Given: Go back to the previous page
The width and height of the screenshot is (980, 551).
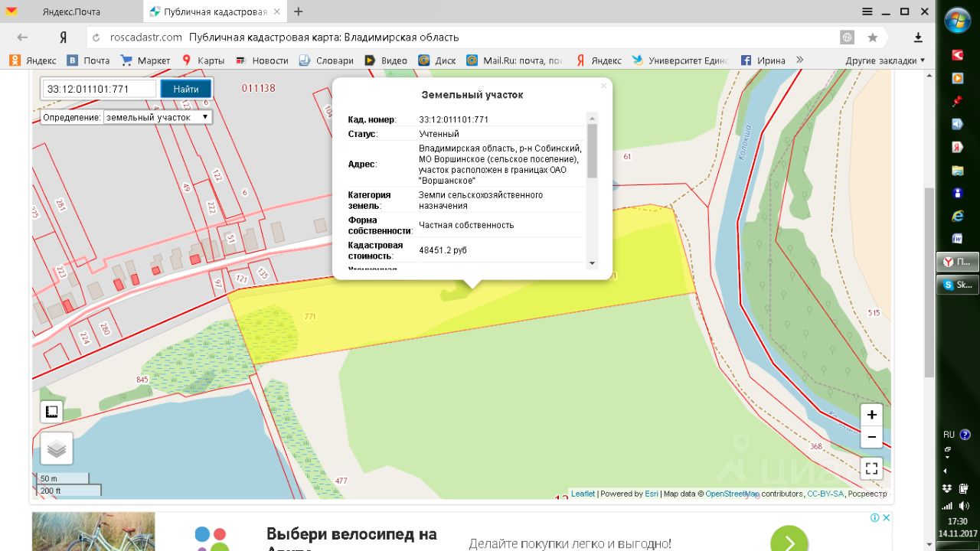Looking at the screenshot, I should (22, 37).
